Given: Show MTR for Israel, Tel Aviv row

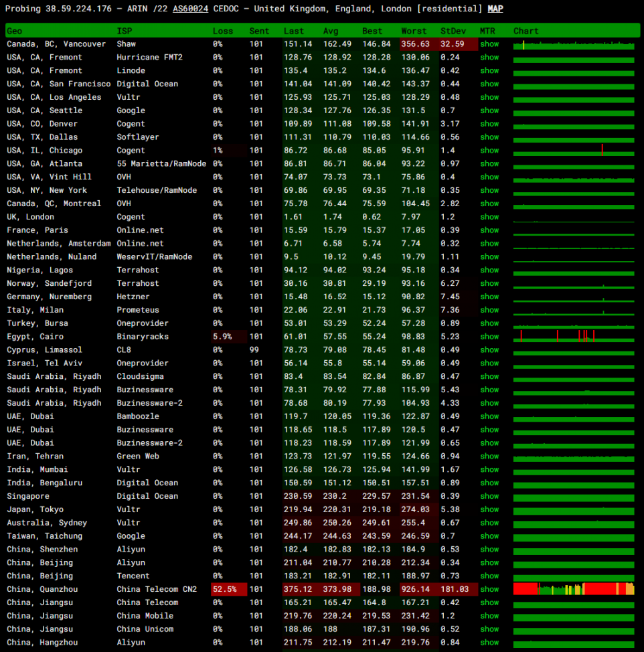Looking at the screenshot, I should coord(489,363).
